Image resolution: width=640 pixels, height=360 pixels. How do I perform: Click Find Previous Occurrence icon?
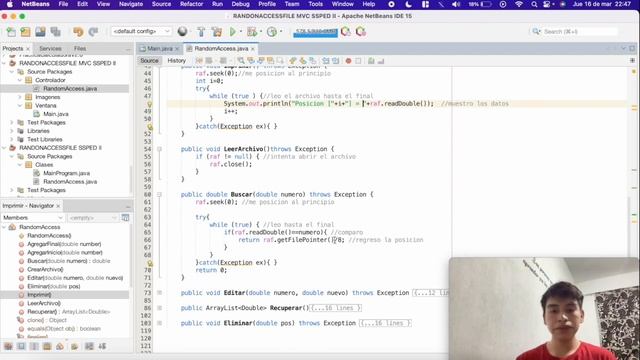pyautogui.click(x=251, y=61)
